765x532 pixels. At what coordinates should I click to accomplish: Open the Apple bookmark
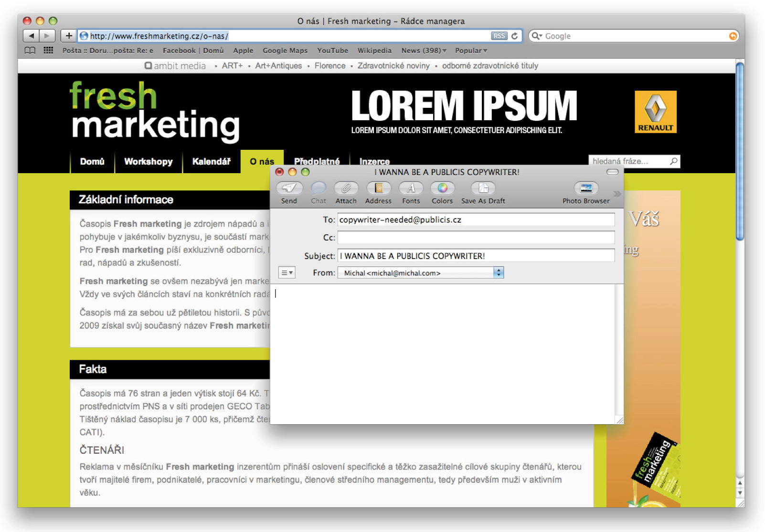click(243, 50)
